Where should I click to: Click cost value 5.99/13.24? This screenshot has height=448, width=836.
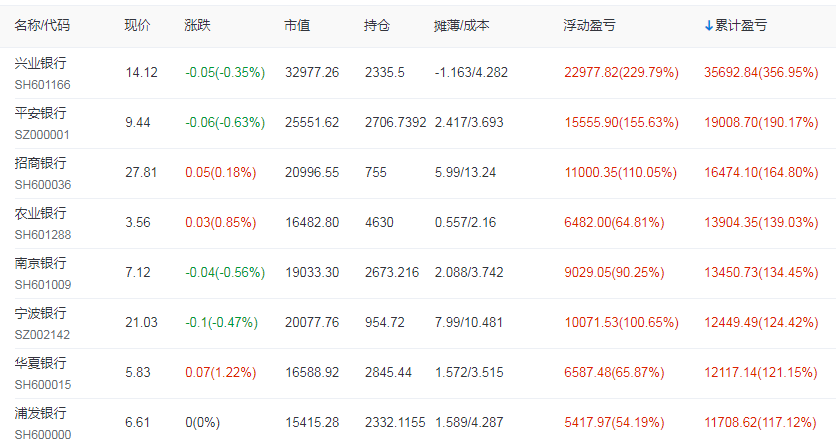(x=465, y=173)
